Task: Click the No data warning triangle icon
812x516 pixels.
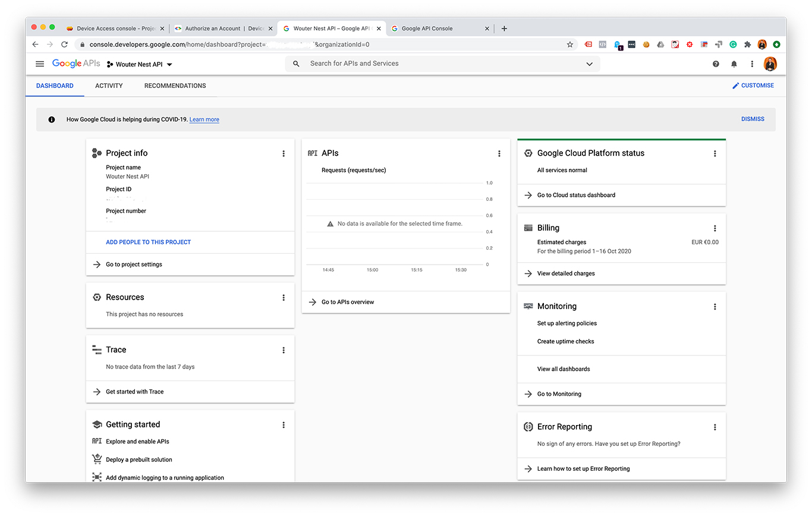Action: click(331, 224)
